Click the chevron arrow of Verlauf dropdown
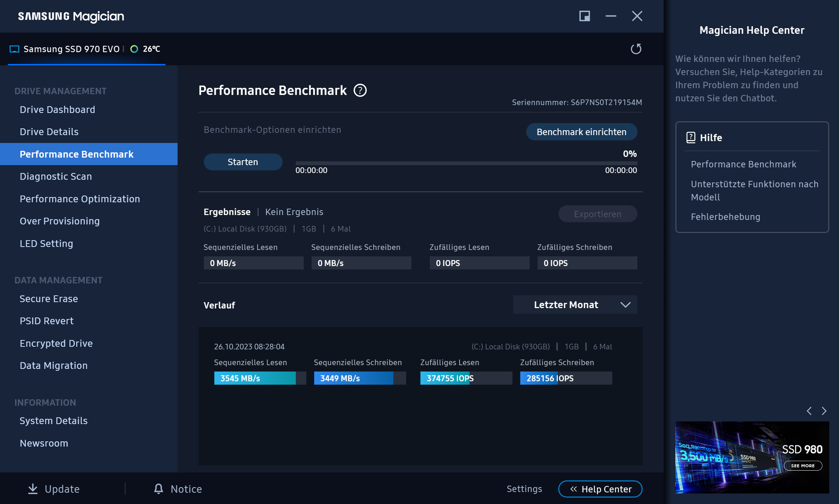 coord(625,305)
